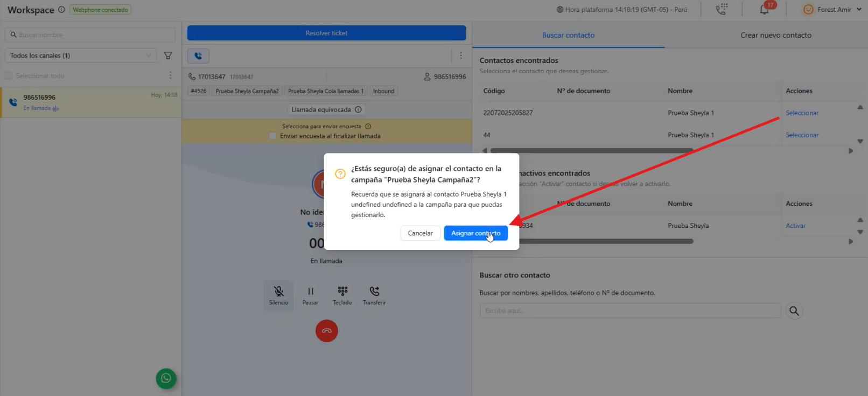Select the Buscar contacto tab
The width and height of the screenshot is (868, 396).
pyautogui.click(x=568, y=35)
